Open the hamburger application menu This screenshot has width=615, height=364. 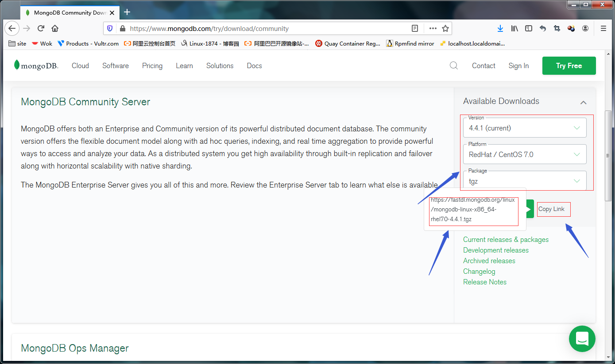pyautogui.click(x=603, y=28)
